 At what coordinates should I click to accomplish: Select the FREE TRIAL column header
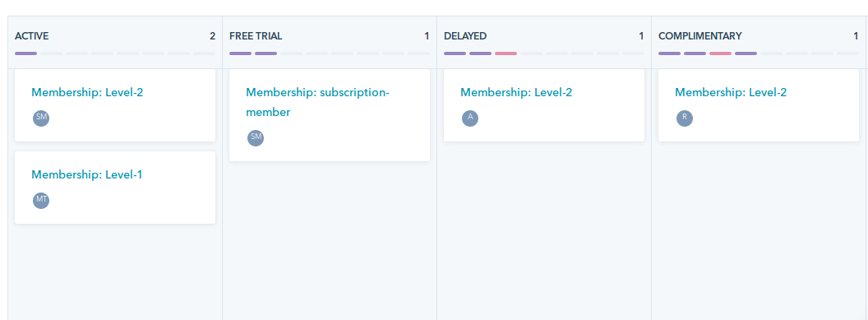pyautogui.click(x=256, y=36)
